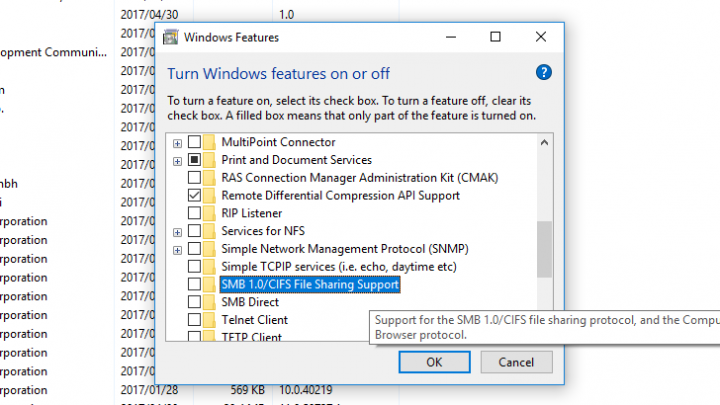Enable SMB 1.0/CIFS File Sharing Support checkbox

[194, 284]
